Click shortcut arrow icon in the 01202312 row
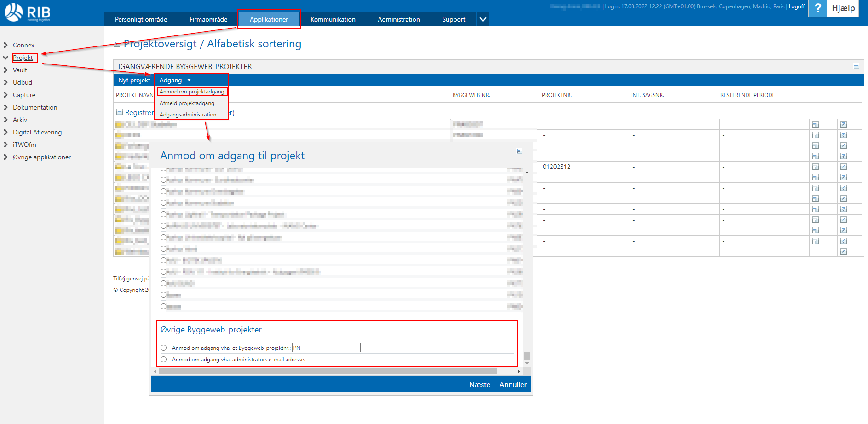 [x=843, y=167]
